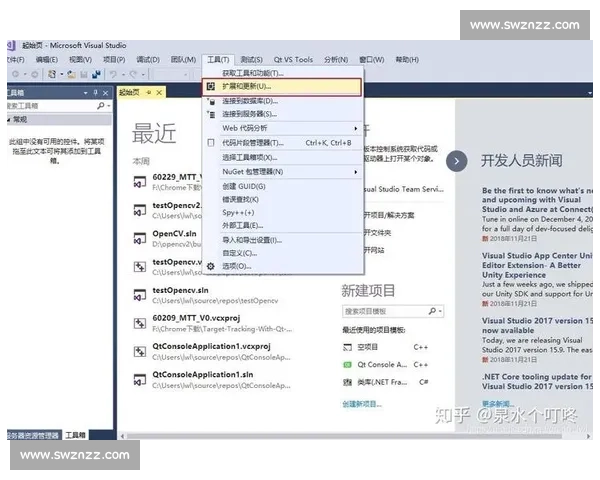This screenshot has height=480, width=600.
Task: Click the New Project toolbar icon
Action: click(52, 74)
